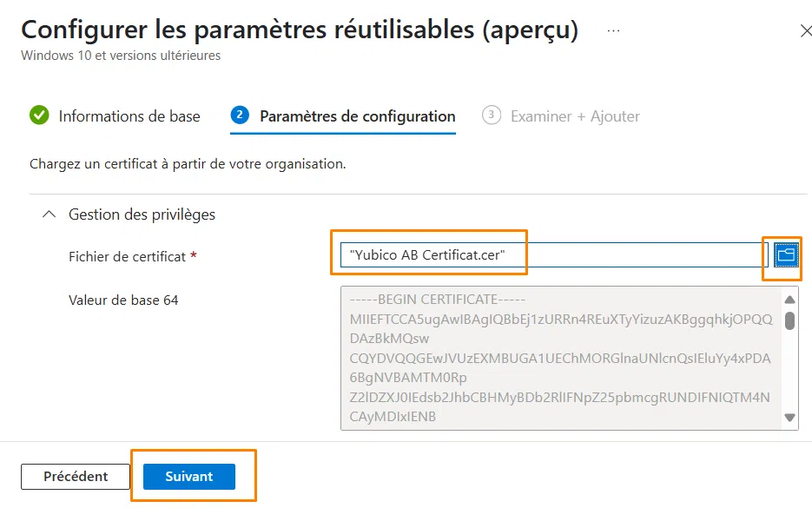Image resolution: width=812 pixels, height=508 pixels.
Task: Click the green checkmark on Informations de base
Action: click(x=38, y=115)
